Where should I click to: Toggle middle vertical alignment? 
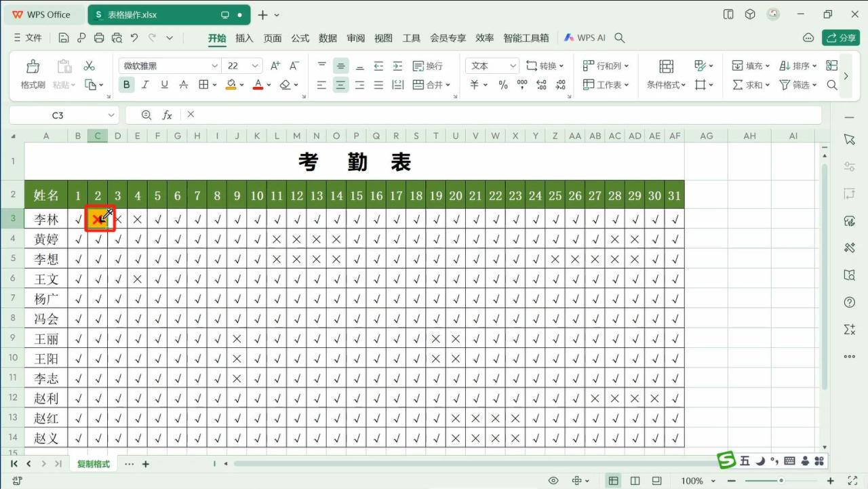[340, 66]
